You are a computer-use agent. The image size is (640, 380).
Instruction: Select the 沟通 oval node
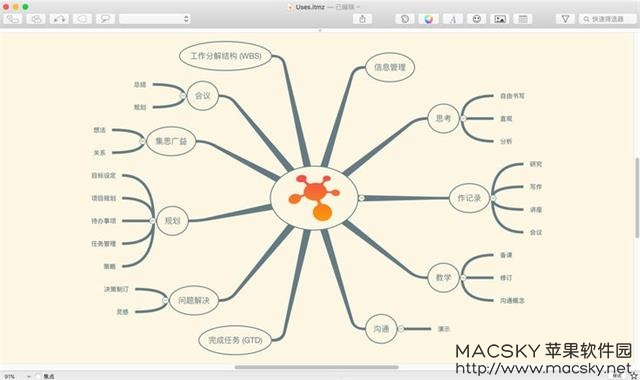click(x=381, y=329)
